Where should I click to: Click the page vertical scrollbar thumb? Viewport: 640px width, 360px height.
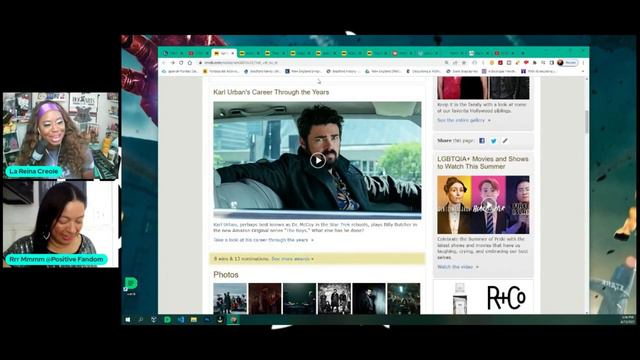[587, 121]
